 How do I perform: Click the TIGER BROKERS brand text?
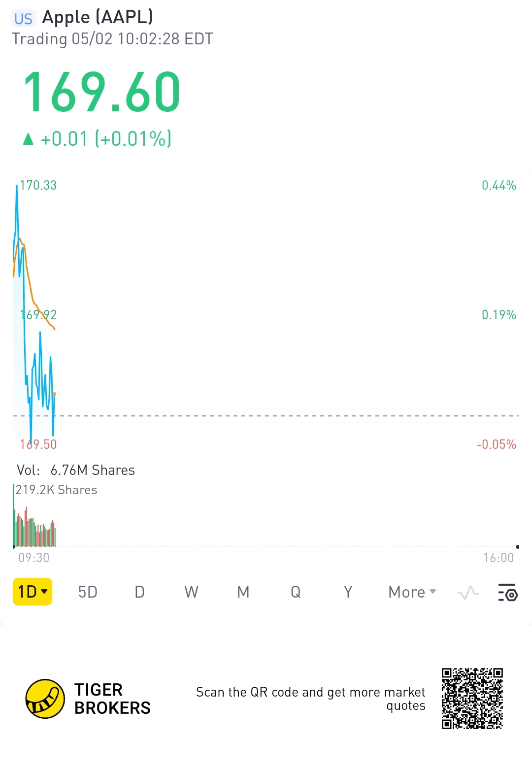(x=112, y=699)
